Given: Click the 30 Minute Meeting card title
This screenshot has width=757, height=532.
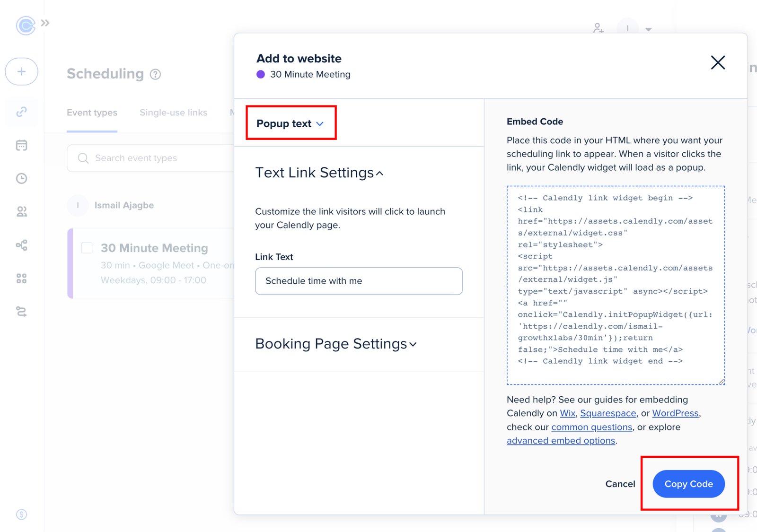Looking at the screenshot, I should point(154,248).
